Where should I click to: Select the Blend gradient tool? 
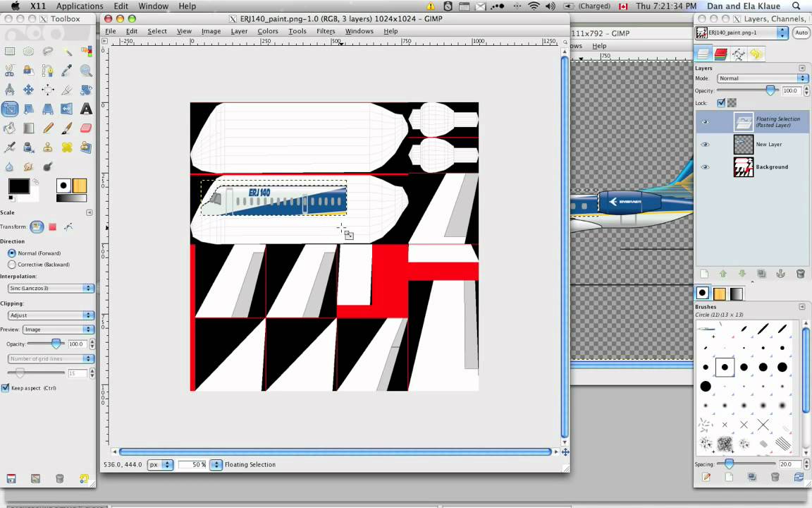point(28,128)
